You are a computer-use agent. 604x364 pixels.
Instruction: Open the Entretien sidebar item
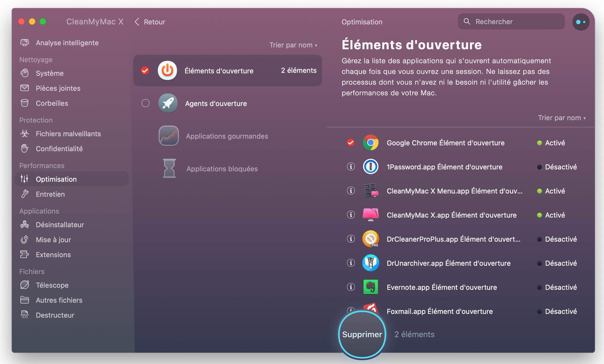72,194
